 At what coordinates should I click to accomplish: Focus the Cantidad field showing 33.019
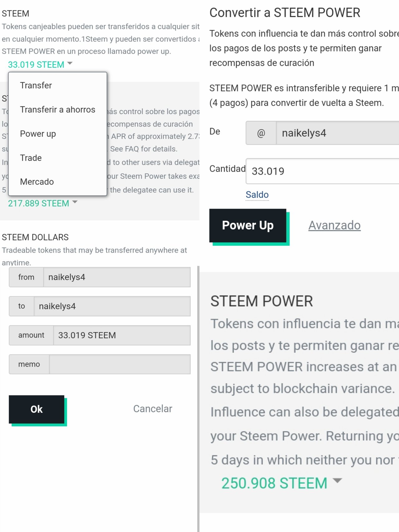(322, 171)
